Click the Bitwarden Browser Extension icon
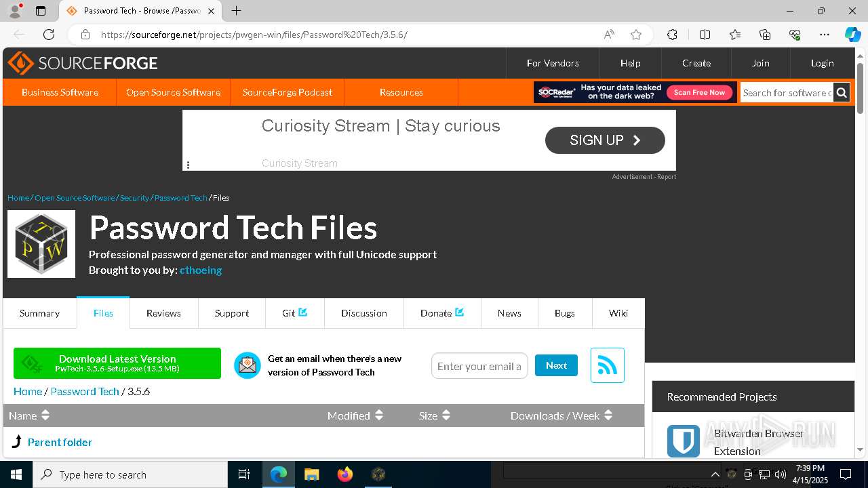868x488 pixels. pyautogui.click(x=683, y=441)
